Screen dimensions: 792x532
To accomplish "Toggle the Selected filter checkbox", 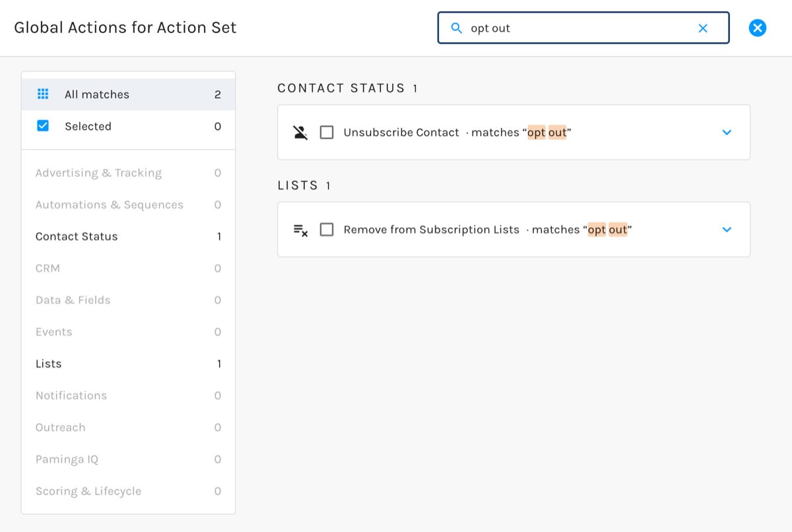I will (x=43, y=125).
